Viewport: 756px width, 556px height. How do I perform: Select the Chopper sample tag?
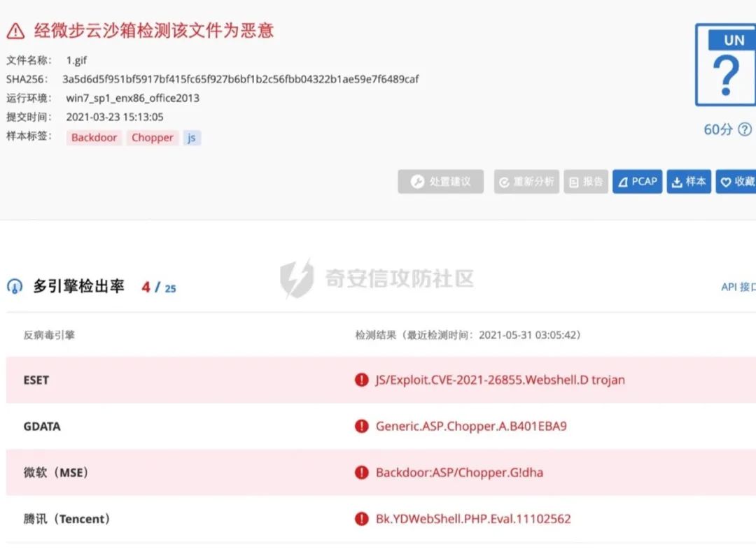[152, 138]
